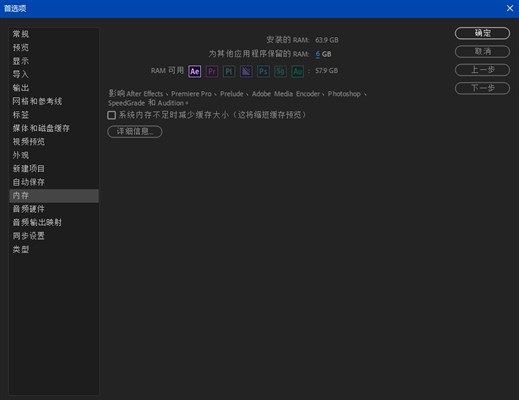Click the After Effects (Ae) icon

pos(195,71)
